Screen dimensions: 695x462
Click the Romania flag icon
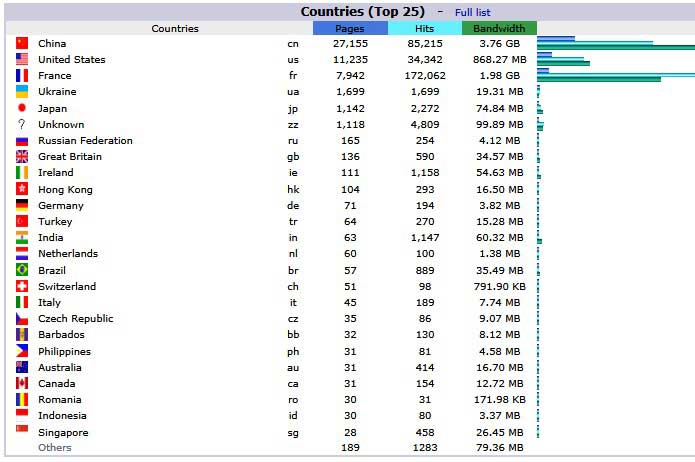pos(22,399)
